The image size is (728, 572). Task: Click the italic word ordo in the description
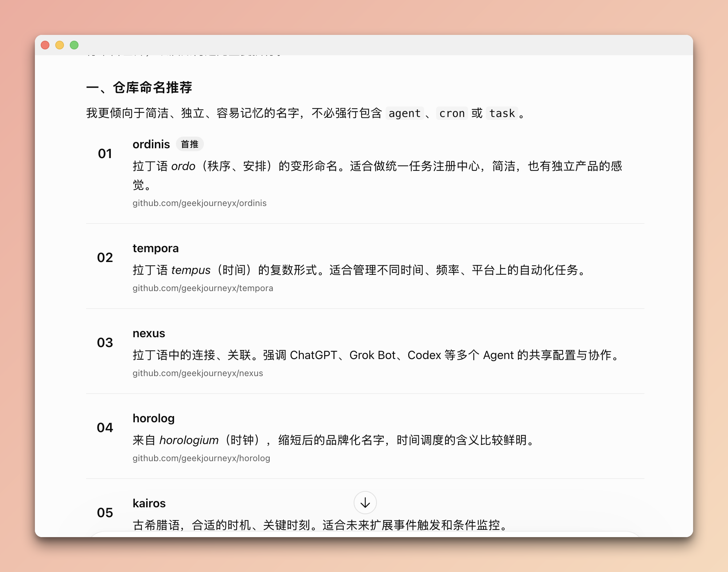click(x=183, y=166)
